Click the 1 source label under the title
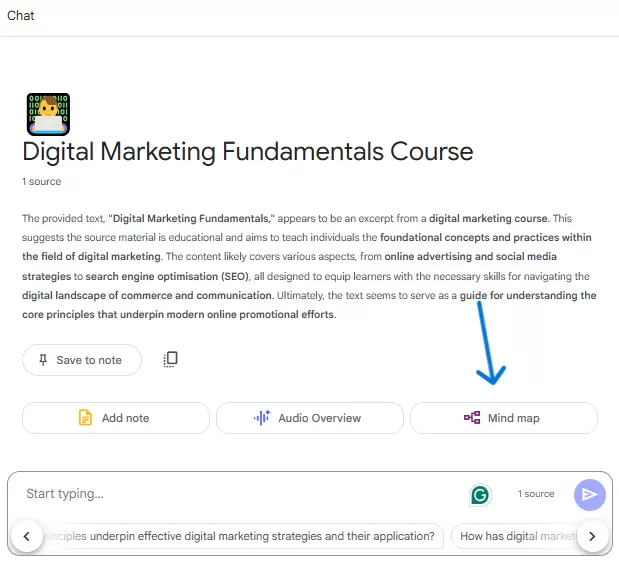 pyautogui.click(x=41, y=182)
